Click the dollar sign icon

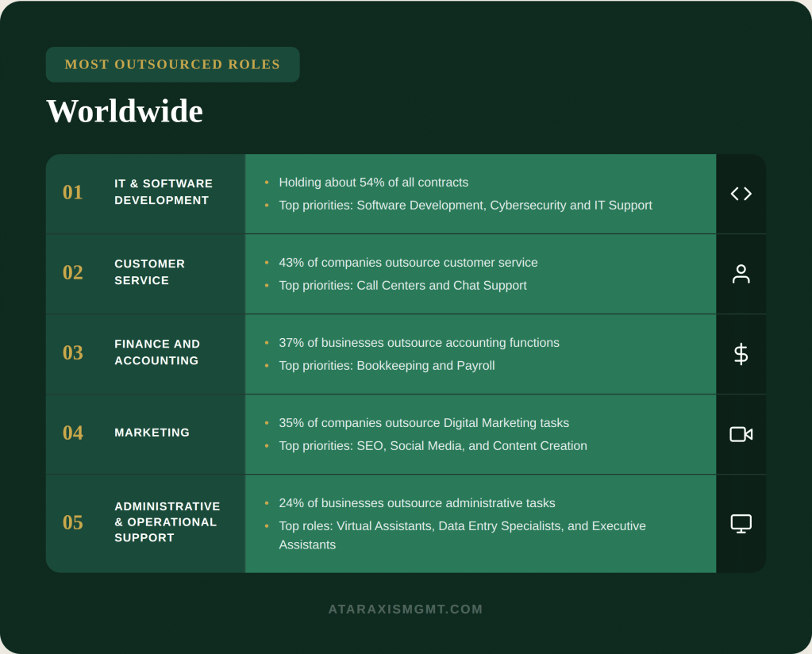pyautogui.click(x=741, y=354)
